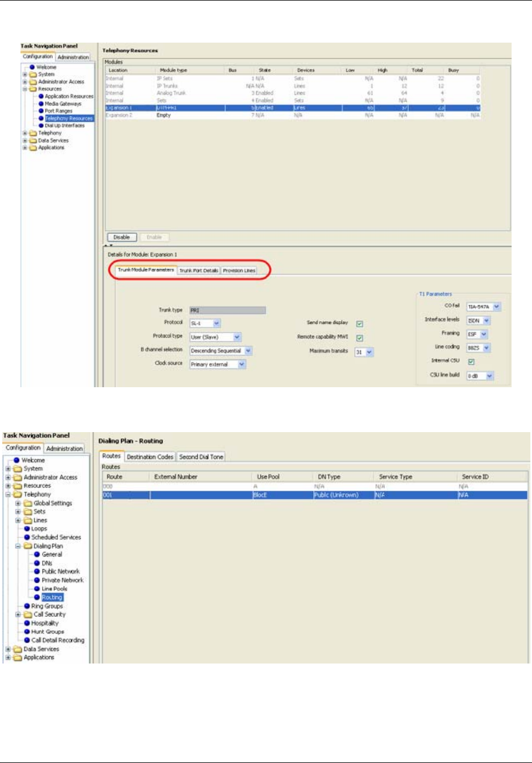Select the Trunk Module Parameters tab

click(146, 270)
